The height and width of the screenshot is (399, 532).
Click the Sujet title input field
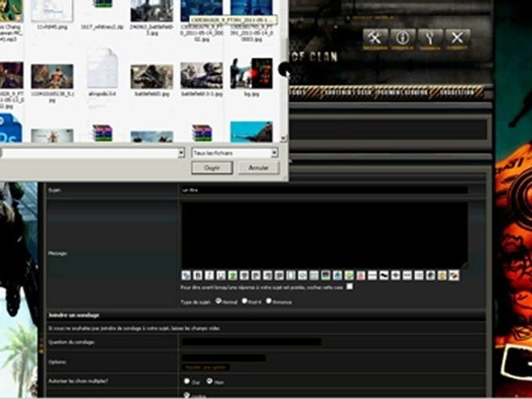[325, 190]
